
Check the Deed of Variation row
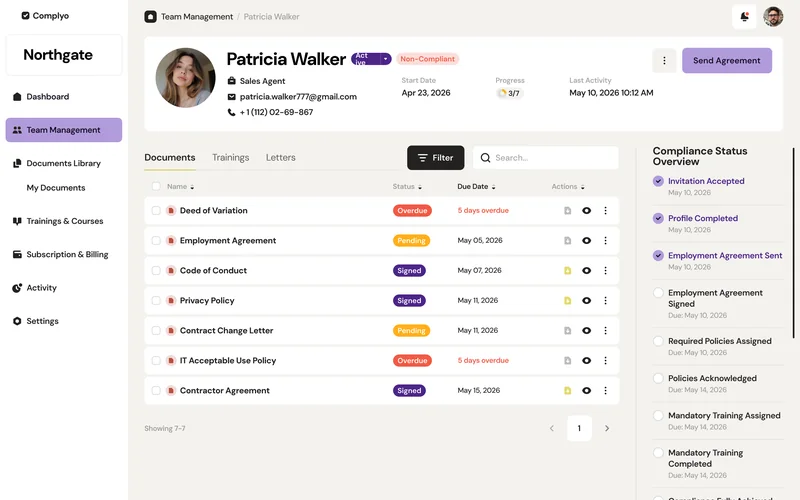coord(156,211)
